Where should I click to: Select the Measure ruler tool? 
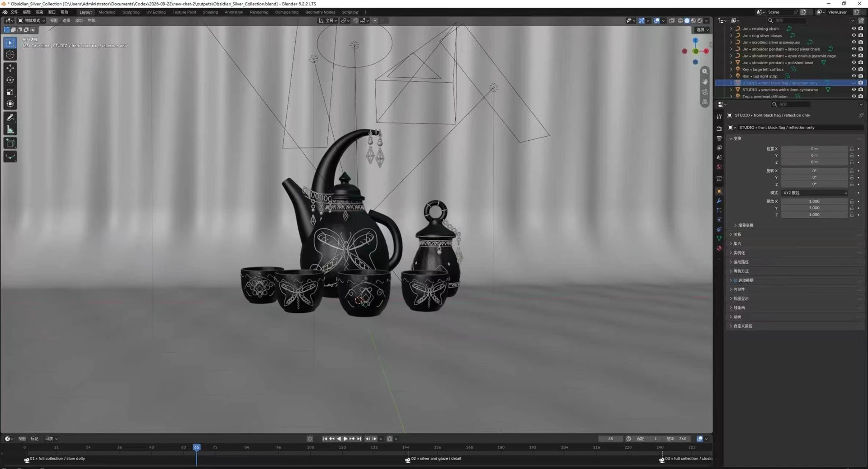10,130
